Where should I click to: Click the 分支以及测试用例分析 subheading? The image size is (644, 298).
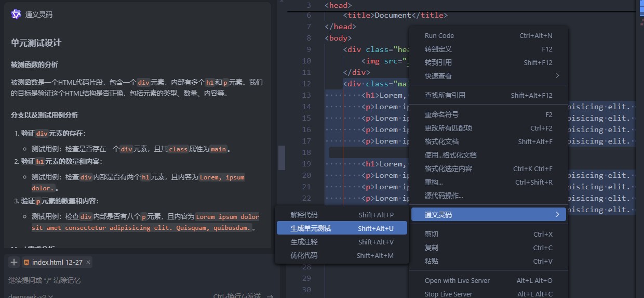pos(45,115)
